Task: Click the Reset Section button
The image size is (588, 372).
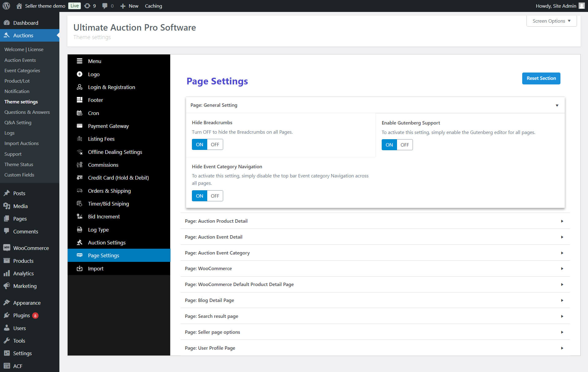Action: pos(541,78)
